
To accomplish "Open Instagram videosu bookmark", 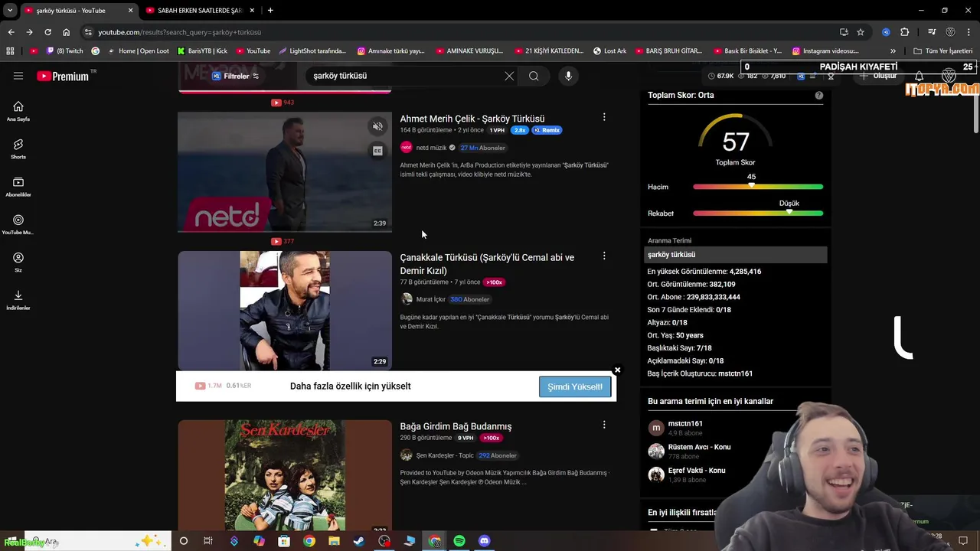I will click(825, 51).
